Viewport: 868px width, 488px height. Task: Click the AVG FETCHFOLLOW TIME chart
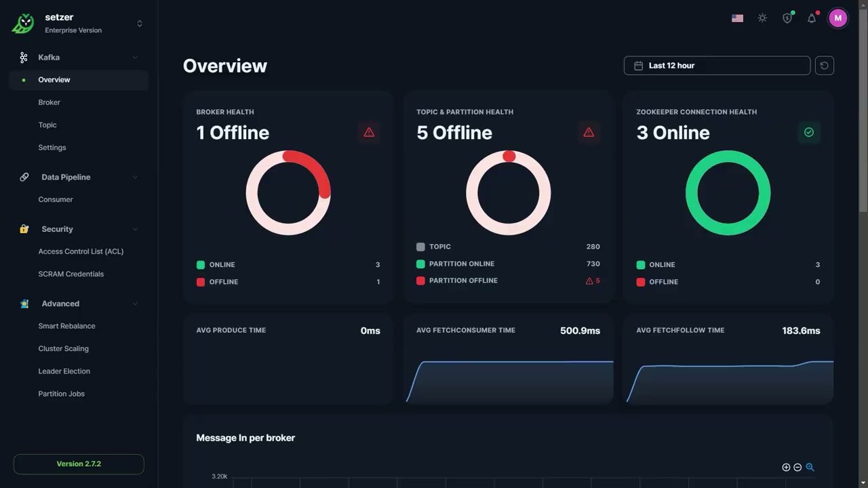click(x=730, y=382)
